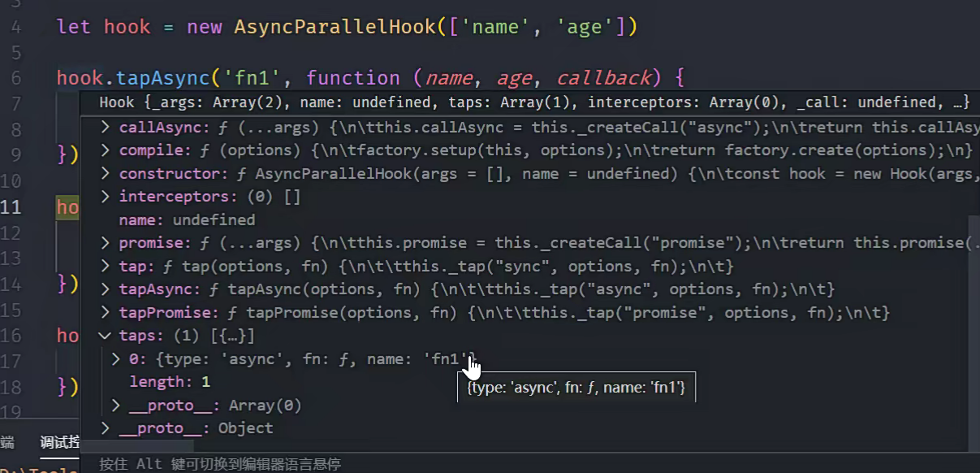Click AsyncParallelHook in the code on line 4

[x=335, y=27]
